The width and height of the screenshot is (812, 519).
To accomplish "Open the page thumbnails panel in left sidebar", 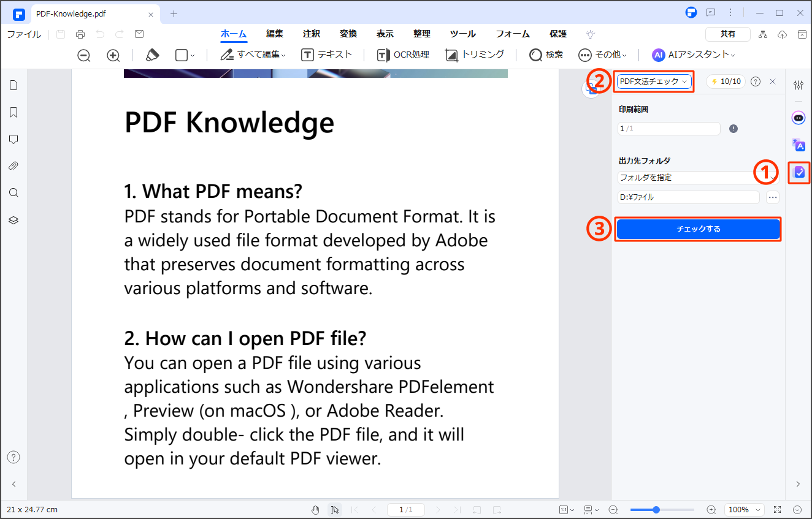I will click(x=13, y=85).
